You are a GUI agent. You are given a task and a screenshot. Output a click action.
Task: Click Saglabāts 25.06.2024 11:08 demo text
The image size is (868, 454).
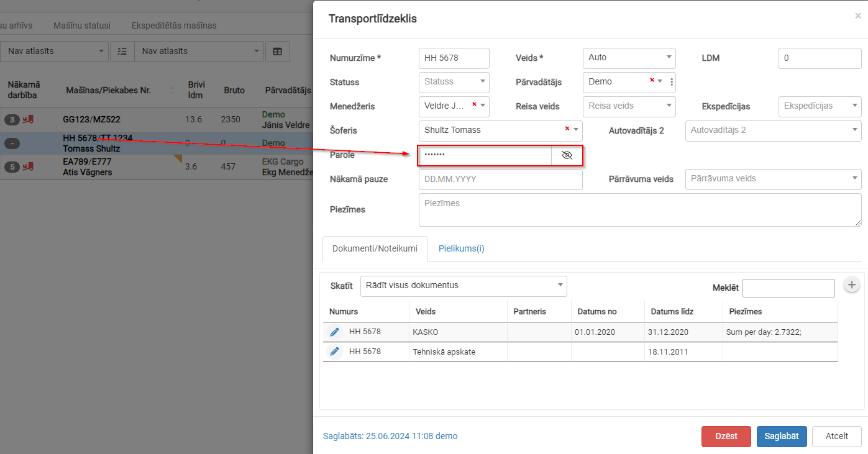pos(390,436)
